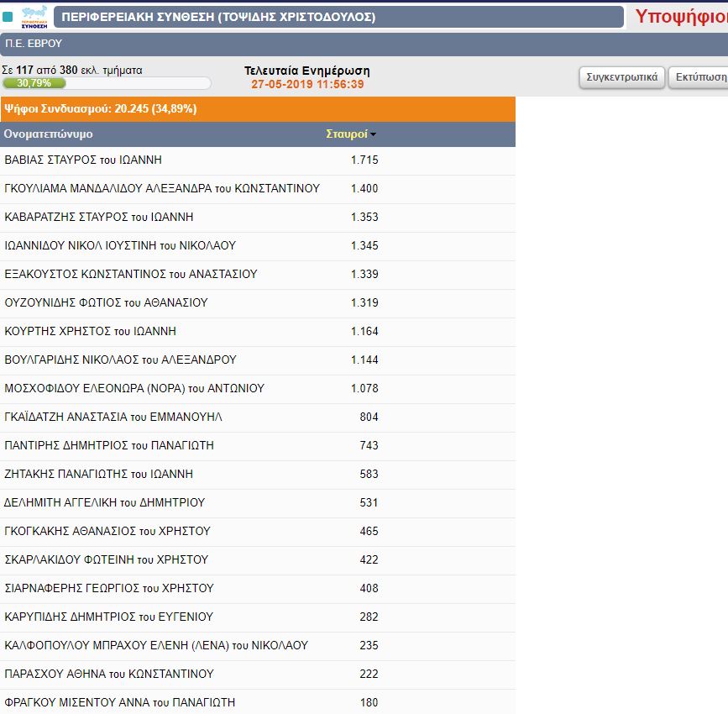Click the orange Ψήφοι Συνδυασμού banner
The image size is (728, 714).
[257, 109]
